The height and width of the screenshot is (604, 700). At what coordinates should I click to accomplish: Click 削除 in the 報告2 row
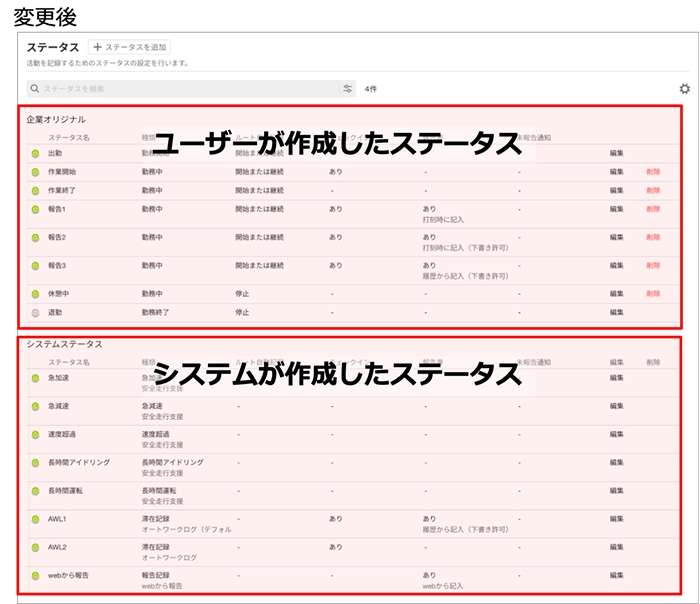coord(653,237)
